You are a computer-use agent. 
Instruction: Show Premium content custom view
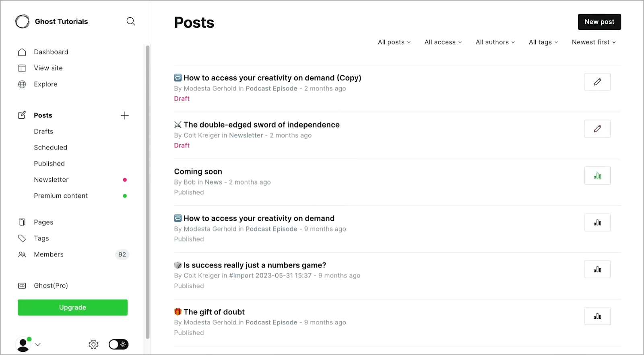(x=61, y=196)
